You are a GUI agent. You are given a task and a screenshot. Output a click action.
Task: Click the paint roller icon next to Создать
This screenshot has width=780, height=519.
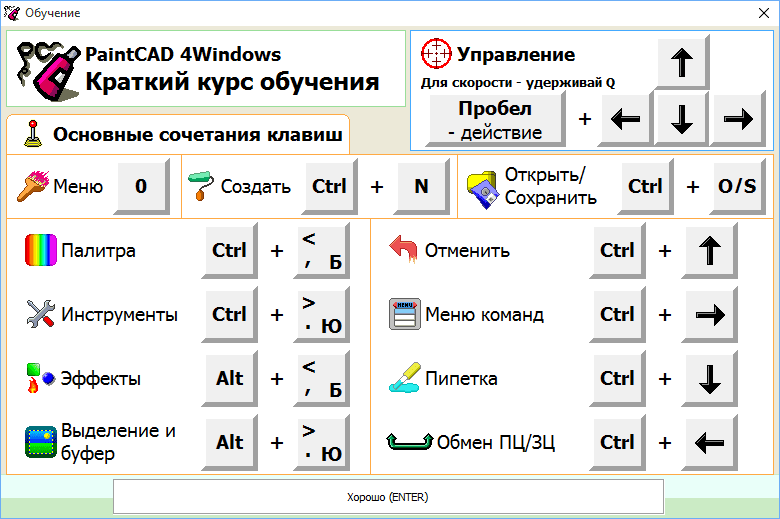pyautogui.click(x=201, y=186)
